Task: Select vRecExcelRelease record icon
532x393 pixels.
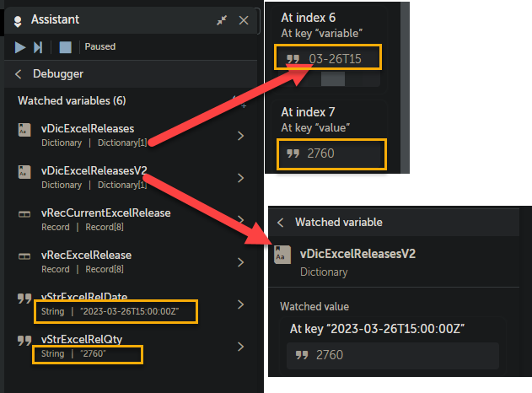Action: 24,256
